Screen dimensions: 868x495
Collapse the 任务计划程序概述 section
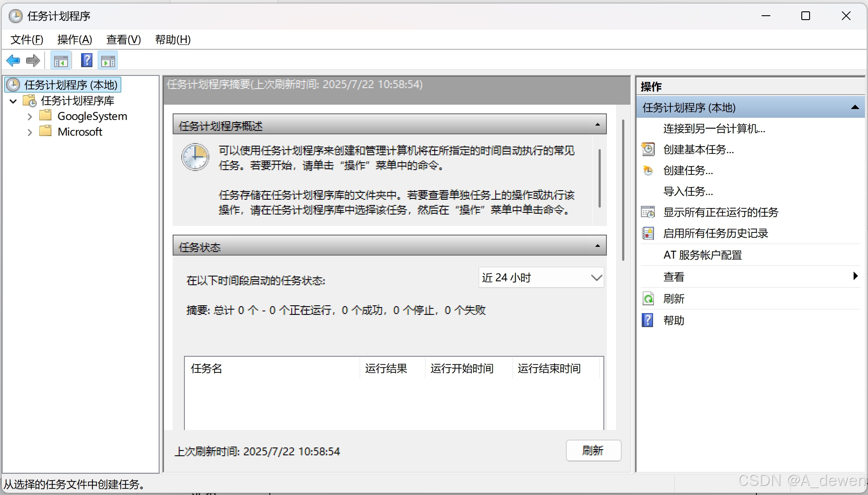[x=597, y=125]
